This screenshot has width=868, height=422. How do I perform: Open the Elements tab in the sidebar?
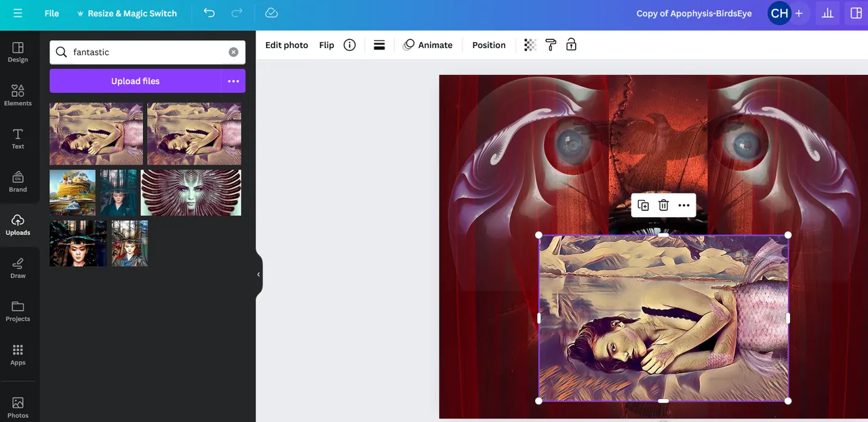tap(18, 96)
